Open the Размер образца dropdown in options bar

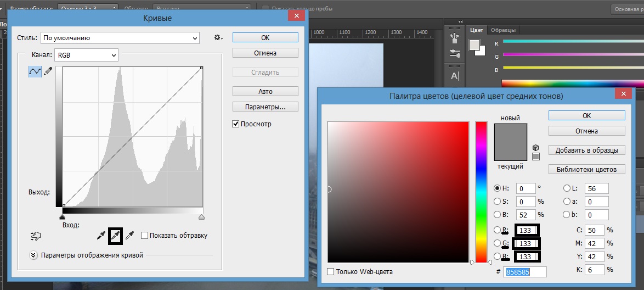[87, 8]
